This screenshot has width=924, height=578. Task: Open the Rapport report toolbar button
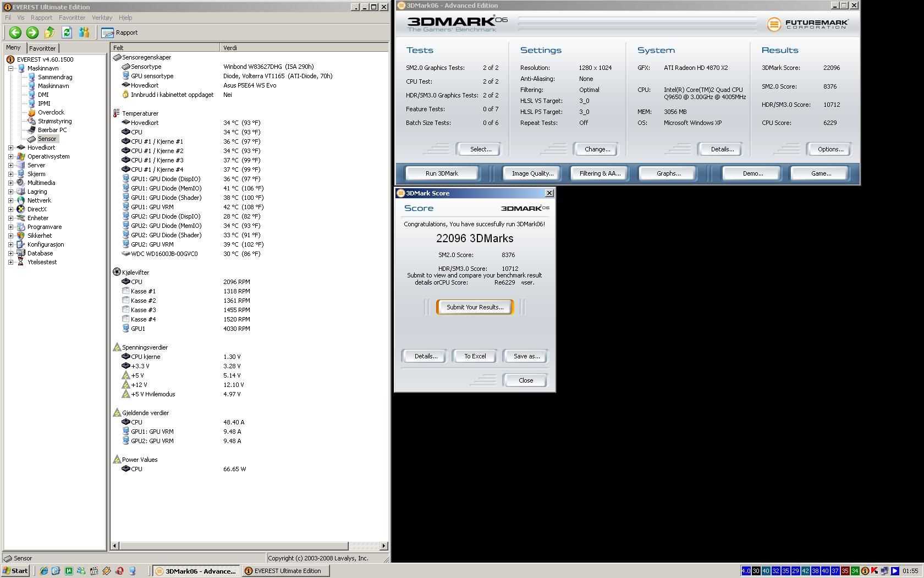pos(120,32)
